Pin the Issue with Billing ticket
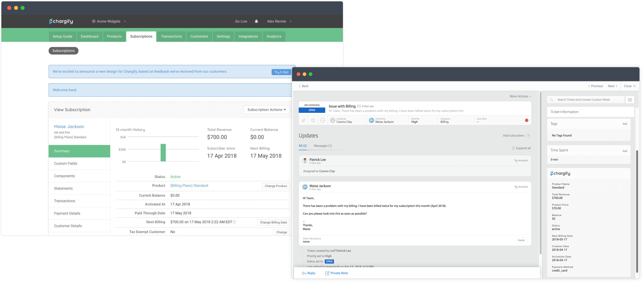Image resolution: width=644 pixels, height=283 pixels. click(x=303, y=120)
